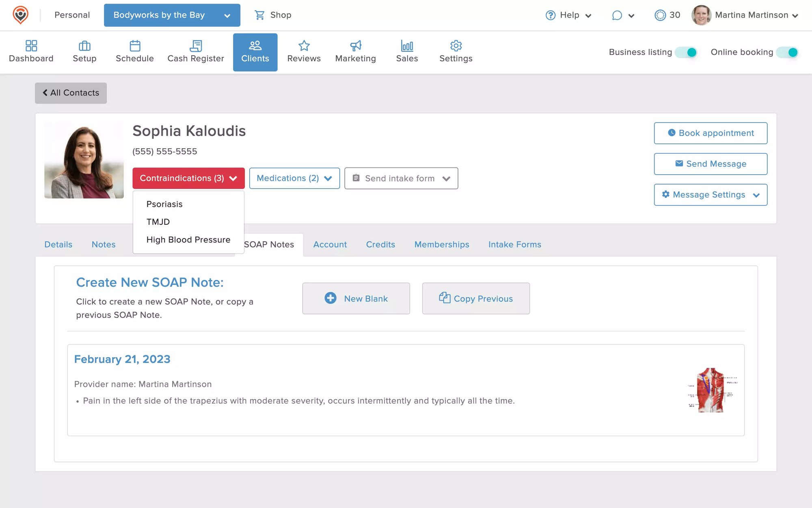Open the Sales bar chart icon
Viewport: 812px width, 508px height.
(x=407, y=45)
